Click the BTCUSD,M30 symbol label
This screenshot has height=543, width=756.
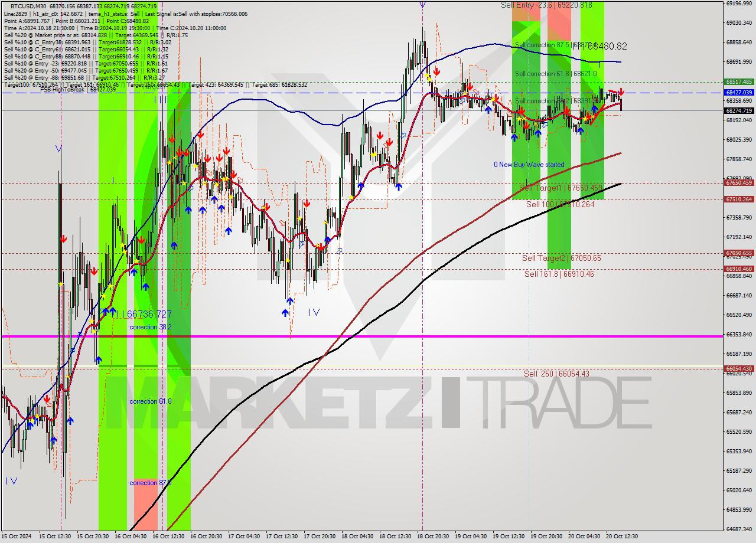click(x=27, y=5)
